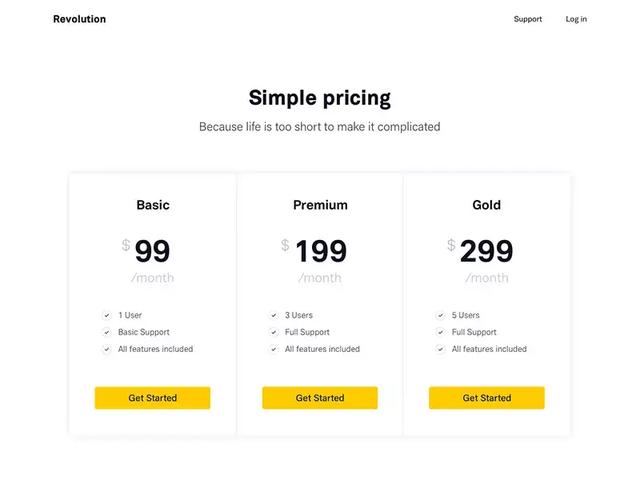Click the checkmark next to 3 Users
Screen dimensions: 640x480
coord(273,316)
